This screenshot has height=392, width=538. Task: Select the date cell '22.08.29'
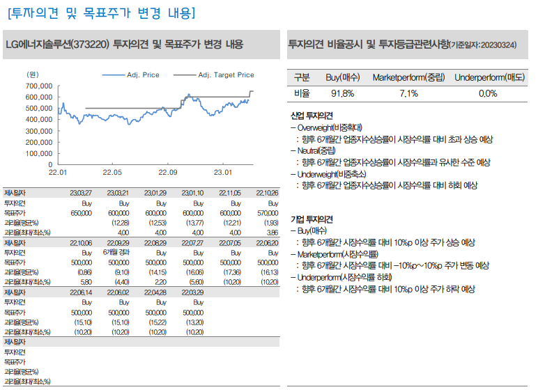[x=155, y=243]
